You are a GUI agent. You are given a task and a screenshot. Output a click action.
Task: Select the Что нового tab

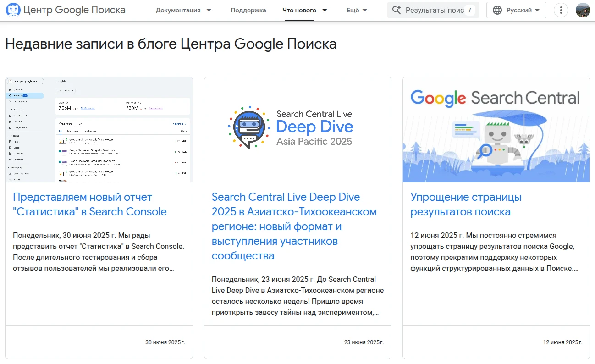click(x=299, y=10)
